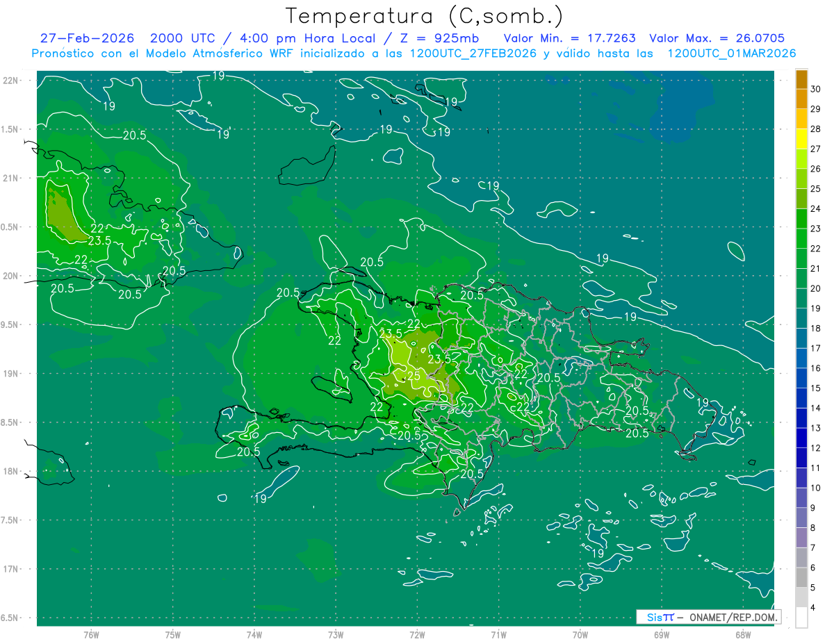The width and height of the screenshot is (834, 644).
Task: Pick the light green swatch between 25 and 26
Action: 801,179
